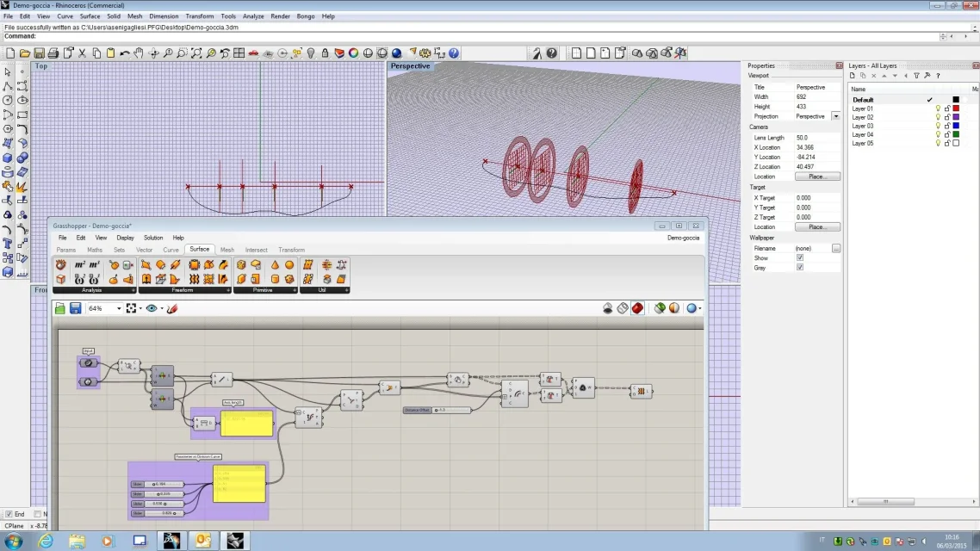The image size is (980, 551).
Task: Click the Target Location Place button
Action: (x=817, y=226)
